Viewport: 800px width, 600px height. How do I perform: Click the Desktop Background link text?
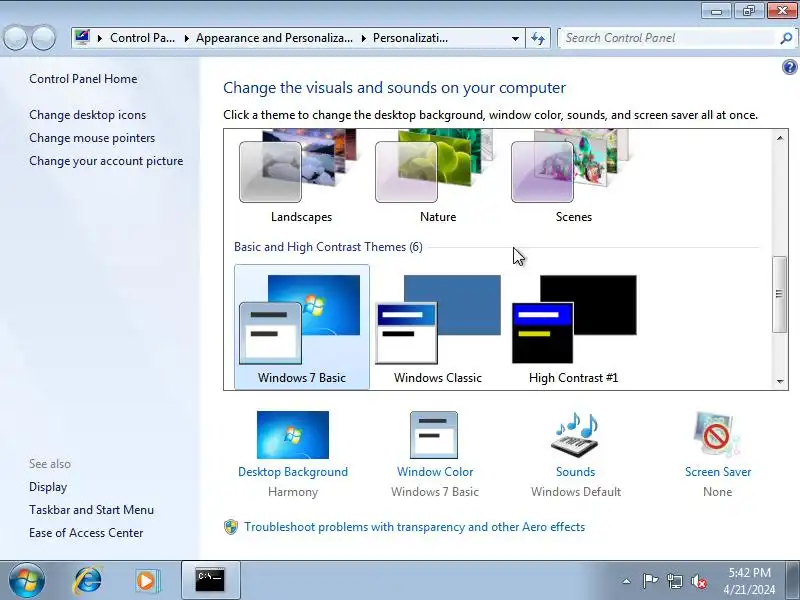(x=293, y=472)
